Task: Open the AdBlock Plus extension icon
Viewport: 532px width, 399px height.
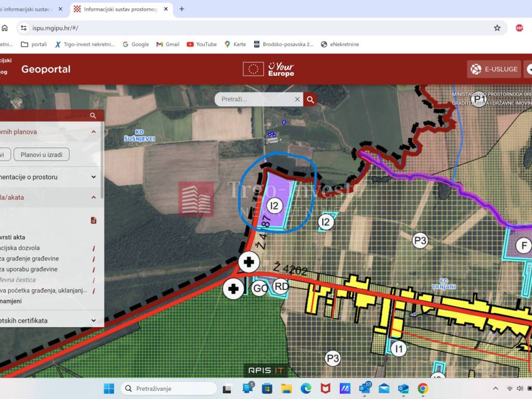Action: (x=519, y=28)
